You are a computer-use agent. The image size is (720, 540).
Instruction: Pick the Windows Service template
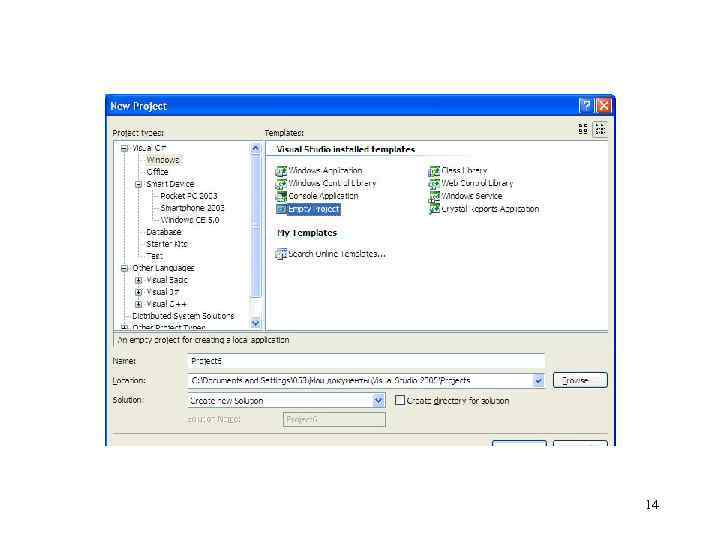click(x=466, y=196)
